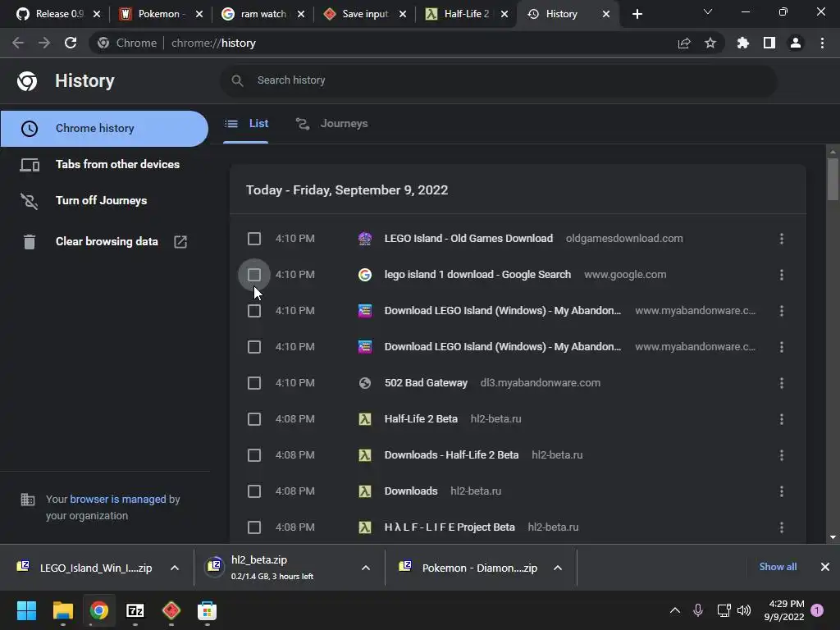Click the search magnifier icon in history
This screenshot has height=630, width=840.
click(237, 80)
